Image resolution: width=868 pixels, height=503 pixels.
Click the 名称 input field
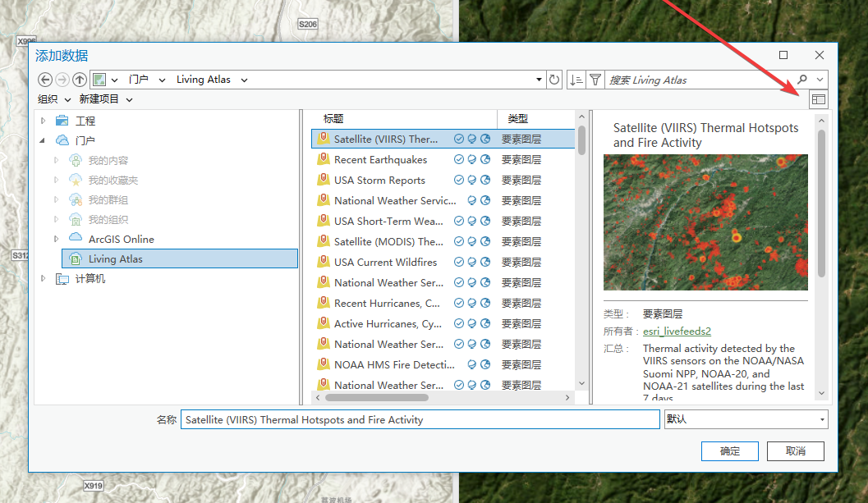[x=420, y=419]
